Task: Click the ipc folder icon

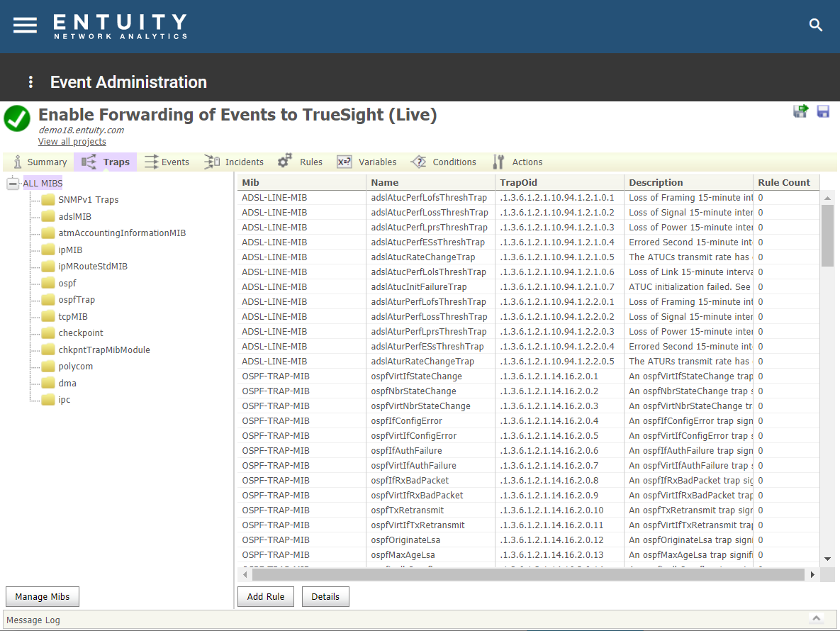Action: [49, 400]
